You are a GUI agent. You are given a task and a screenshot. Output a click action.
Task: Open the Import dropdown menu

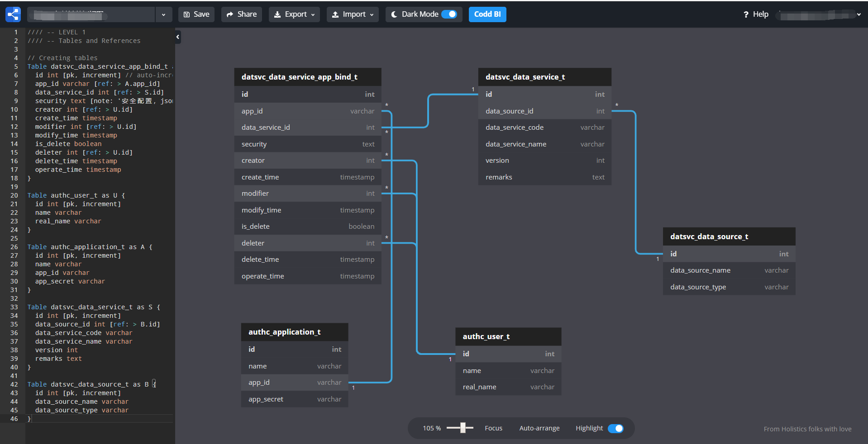coord(353,14)
